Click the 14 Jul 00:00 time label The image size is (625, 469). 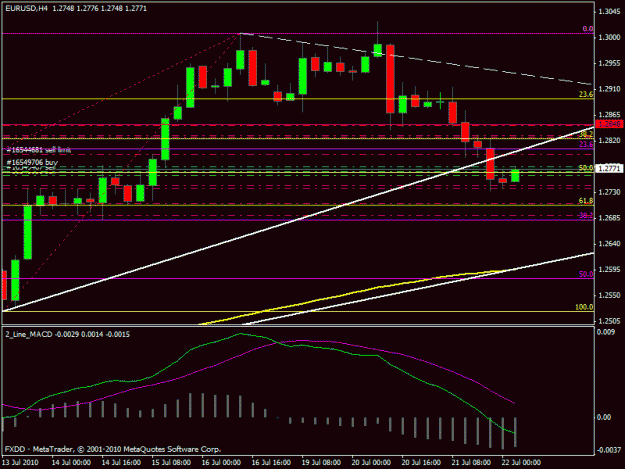(71, 463)
